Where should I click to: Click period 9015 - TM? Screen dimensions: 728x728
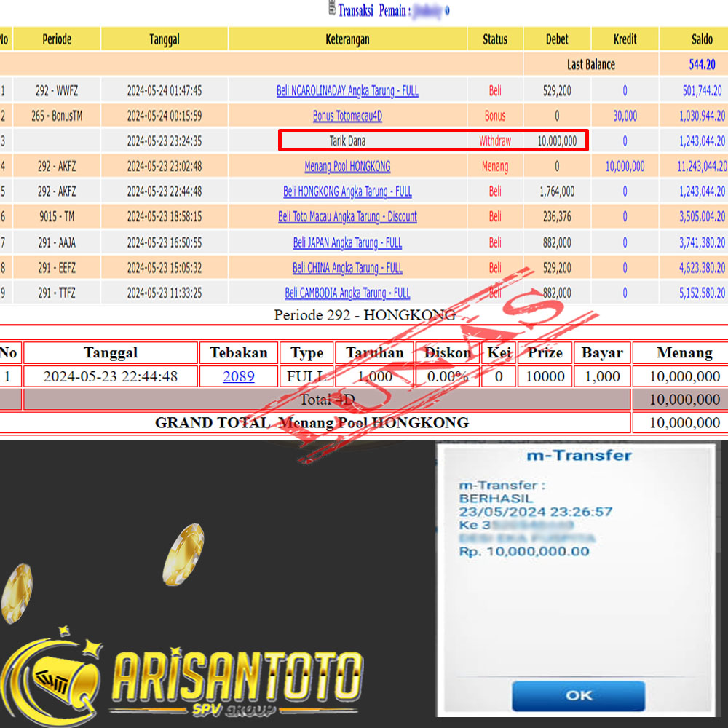(57, 216)
